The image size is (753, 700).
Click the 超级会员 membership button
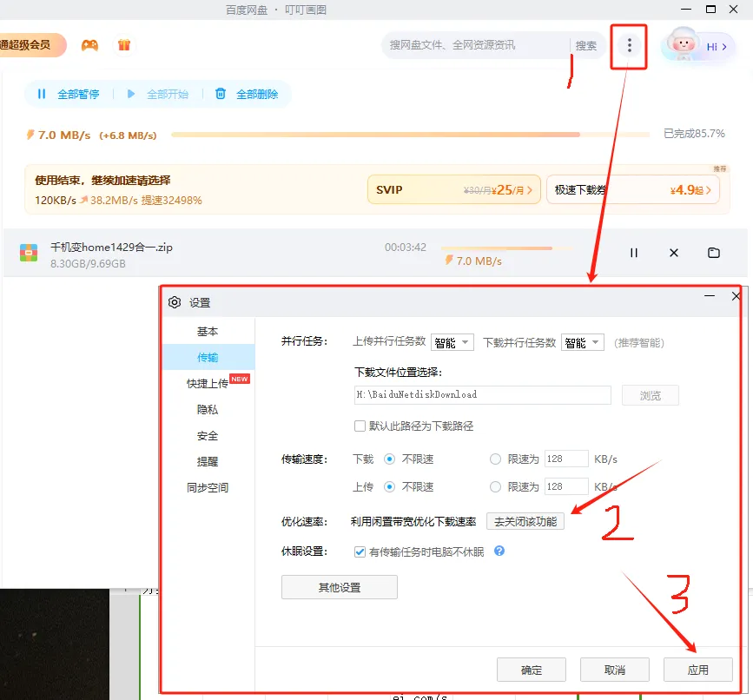pos(31,45)
